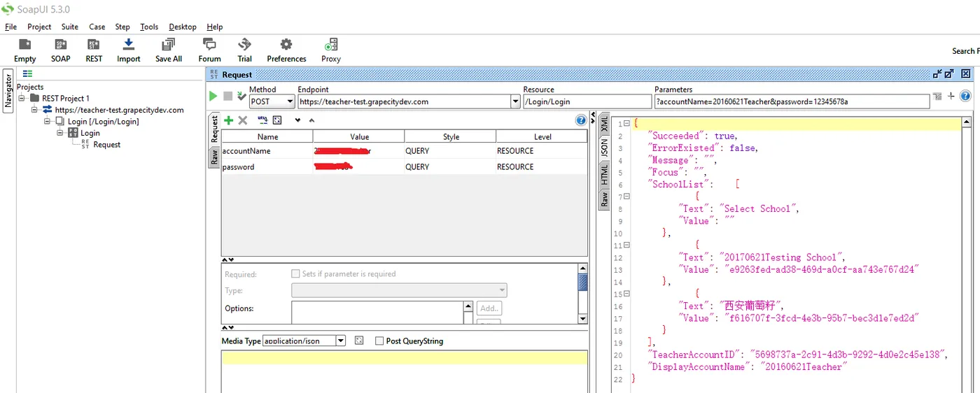Open the Step menu
The width and height of the screenshot is (980, 393).
122,27
